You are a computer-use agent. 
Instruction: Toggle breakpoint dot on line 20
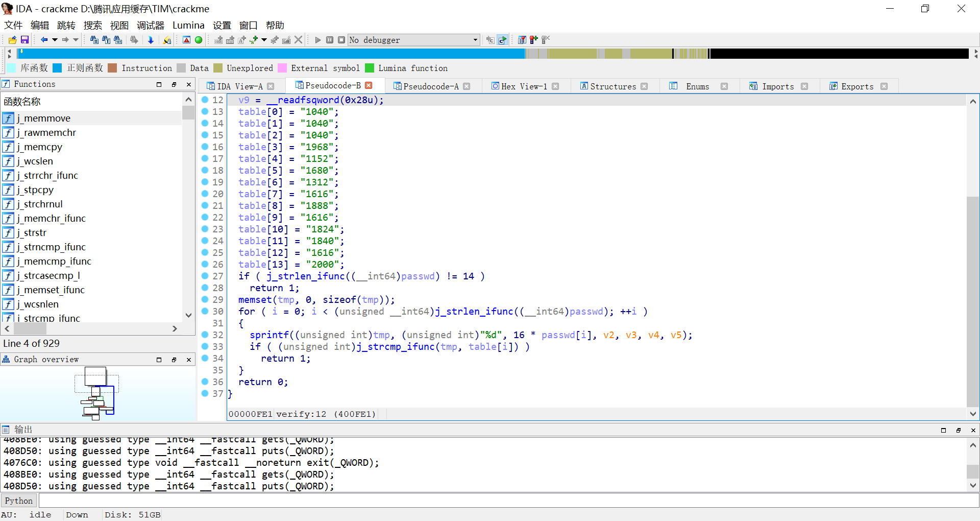(x=205, y=194)
